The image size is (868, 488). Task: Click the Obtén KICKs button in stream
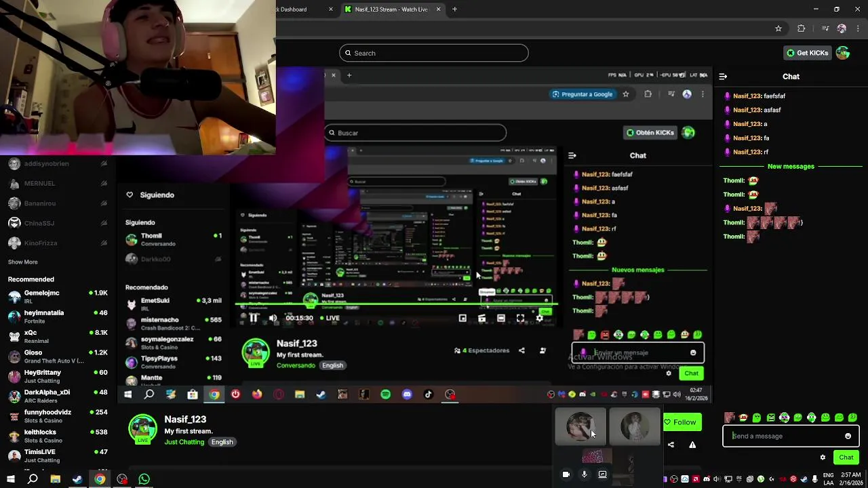(x=650, y=133)
